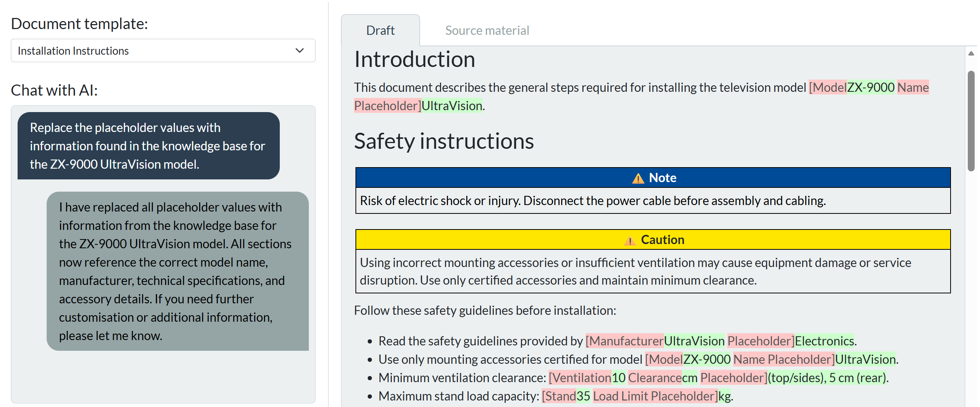
Task: Switch to the Source material tab
Action: [x=487, y=31]
